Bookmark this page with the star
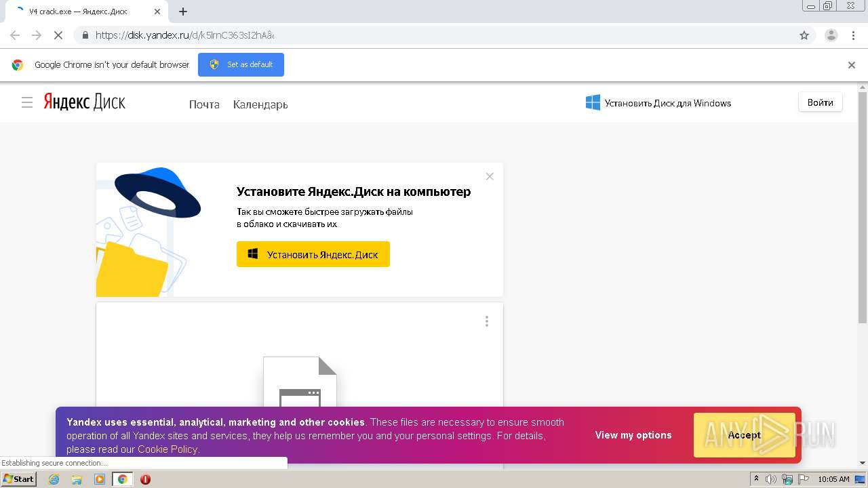868x488 pixels. pyautogui.click(x=804, y=35)
